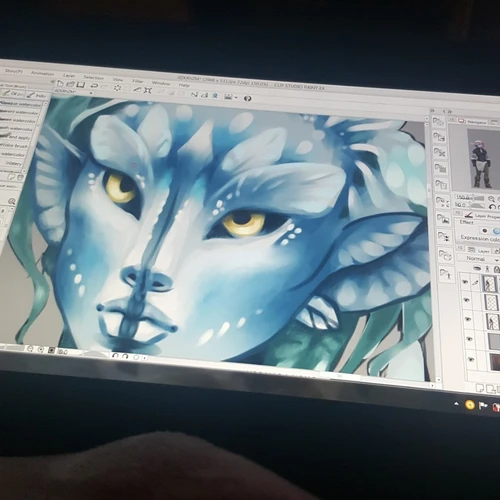Click the Snap to special ruler icon
Image resolution: width=500 pixels, height=500 pixels.
coord(205,95)
